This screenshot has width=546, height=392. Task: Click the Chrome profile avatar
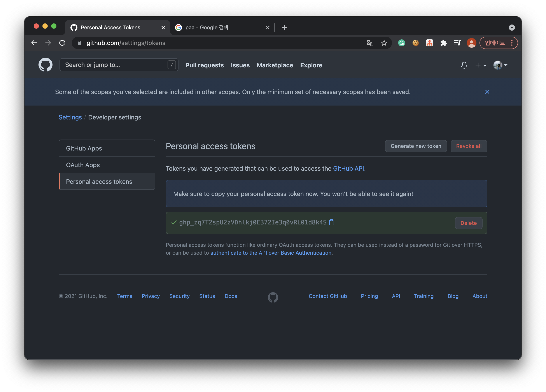click(471, 43)
